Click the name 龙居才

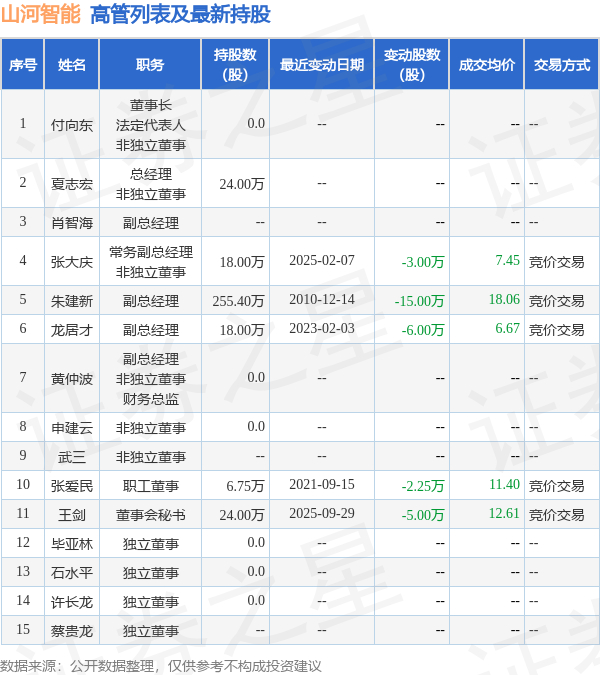point(72,330)
